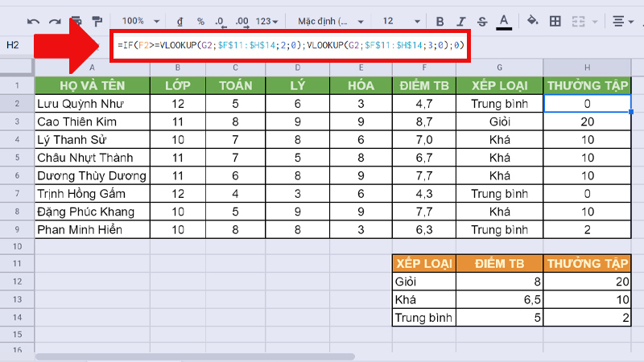Toggle italic formatting
The image size is (644, 362).
[x=460, y=20]
